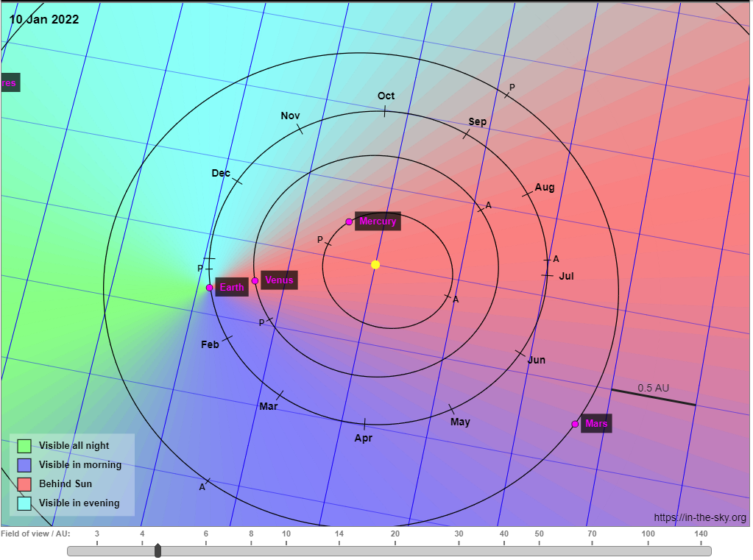Click the field of view slider handle

158,550
